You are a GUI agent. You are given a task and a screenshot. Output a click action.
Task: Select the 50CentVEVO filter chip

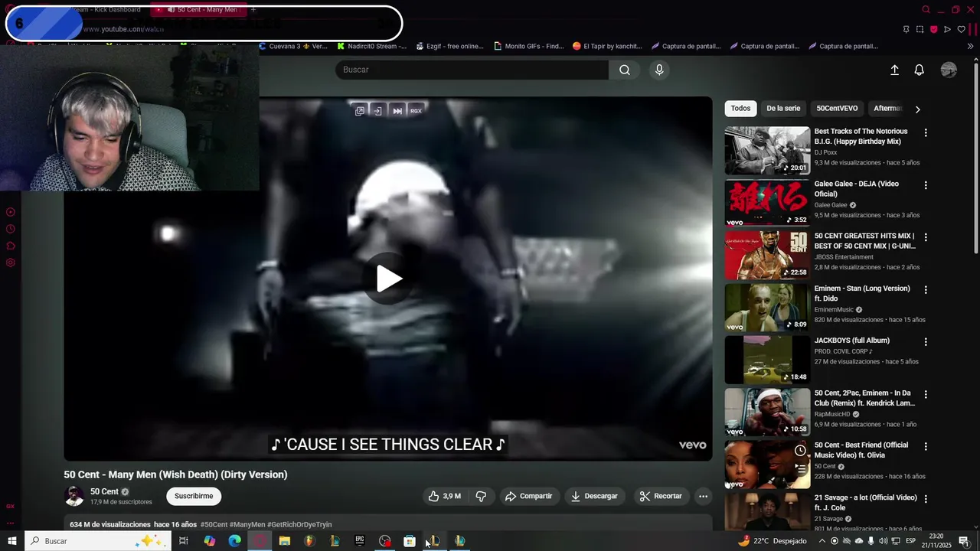(x=837, y=109)
